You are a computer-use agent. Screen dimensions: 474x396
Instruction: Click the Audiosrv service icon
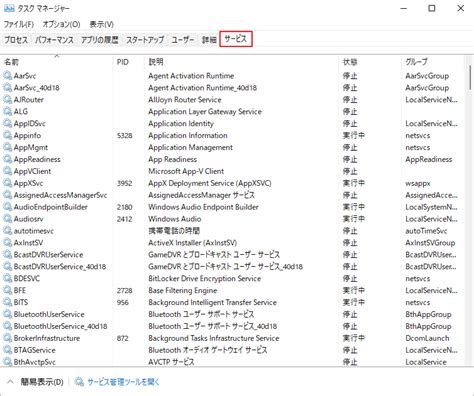point(8,219)
